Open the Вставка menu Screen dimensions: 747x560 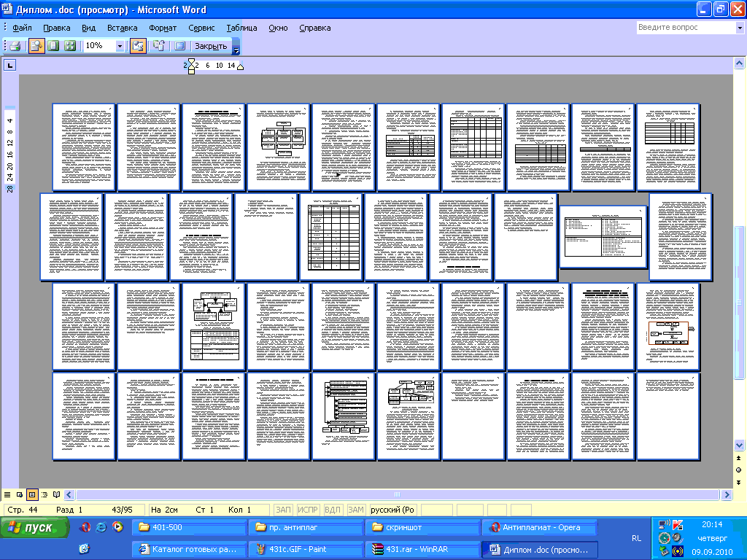click(122, 28)
